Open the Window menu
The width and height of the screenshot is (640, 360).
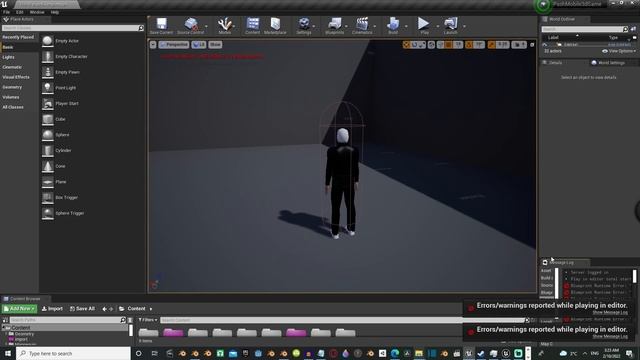click(37, 12)
